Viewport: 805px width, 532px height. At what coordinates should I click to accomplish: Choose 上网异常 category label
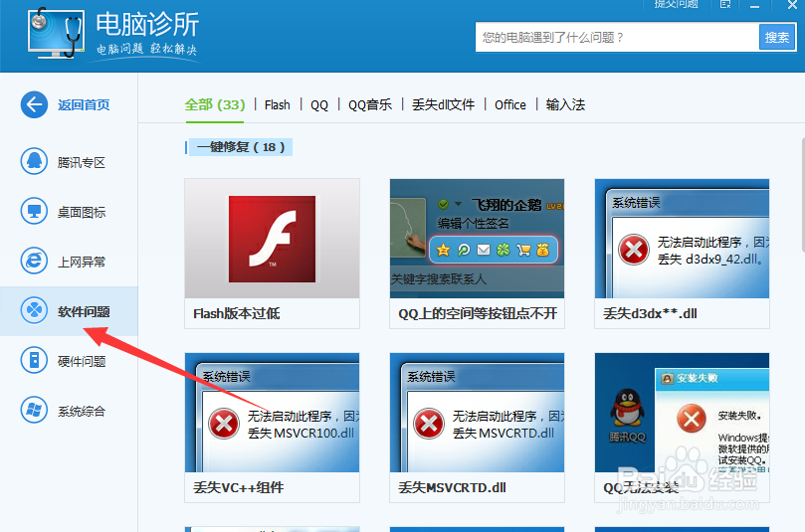tap(82, 263)
